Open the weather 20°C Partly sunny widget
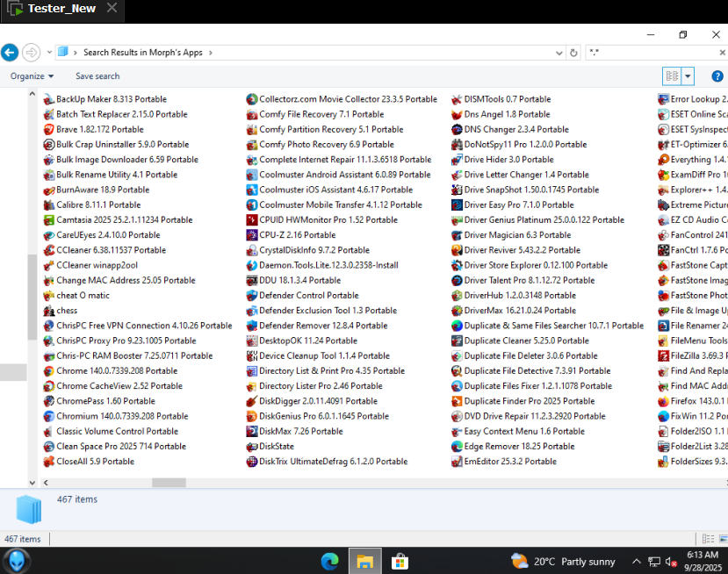 (563, 562)
